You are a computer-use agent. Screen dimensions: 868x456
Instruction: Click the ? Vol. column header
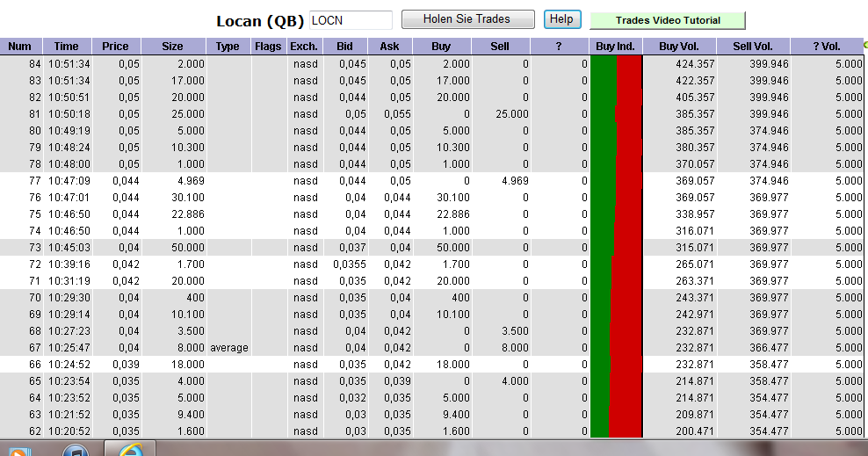(827, 46)
